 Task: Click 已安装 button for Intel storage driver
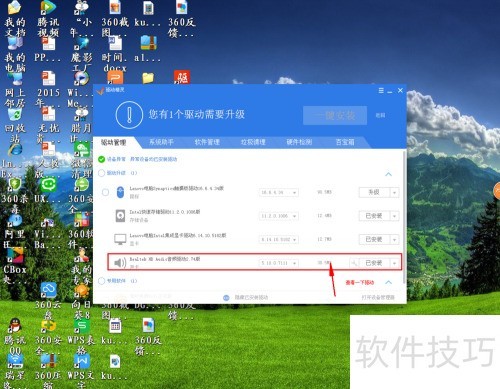[x=375, y=216]
